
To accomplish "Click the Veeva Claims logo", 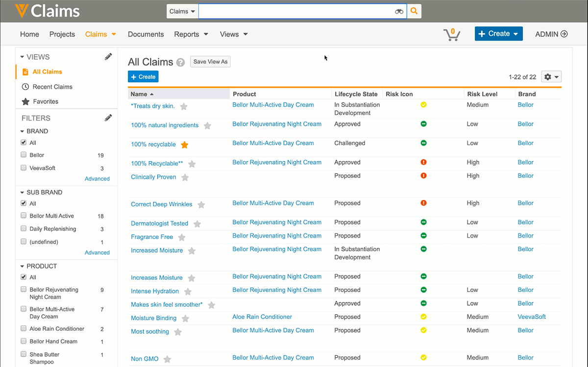I will click(47, 11).
